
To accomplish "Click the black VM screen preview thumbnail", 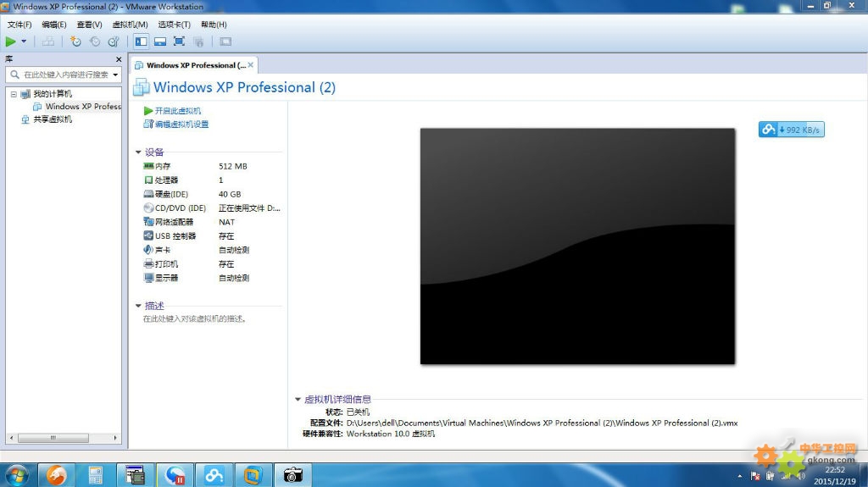I will click(x=577, y=246).
